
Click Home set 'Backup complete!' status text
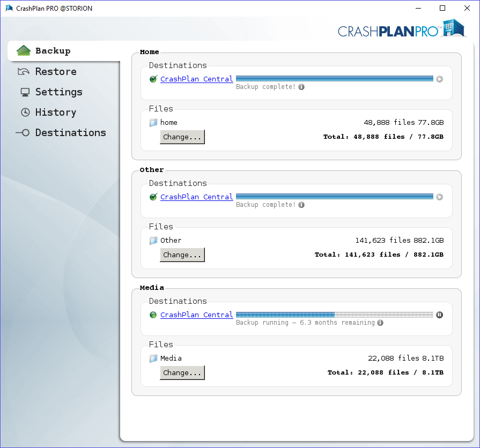pos(265,87)
